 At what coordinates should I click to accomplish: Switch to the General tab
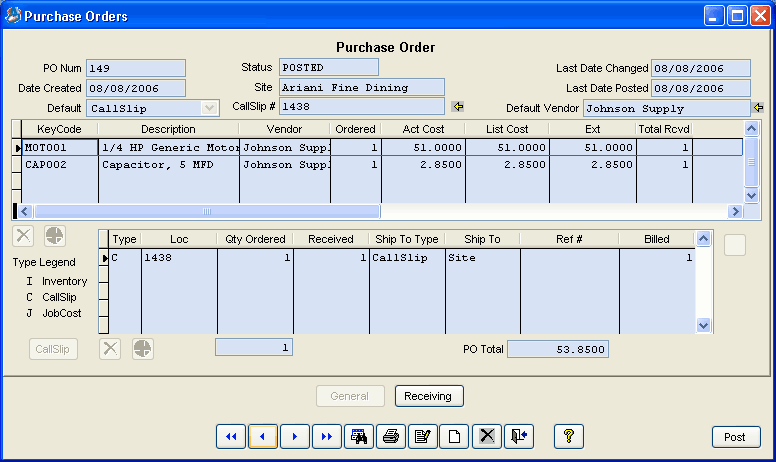pyautogui.click(x=350, y=396)
